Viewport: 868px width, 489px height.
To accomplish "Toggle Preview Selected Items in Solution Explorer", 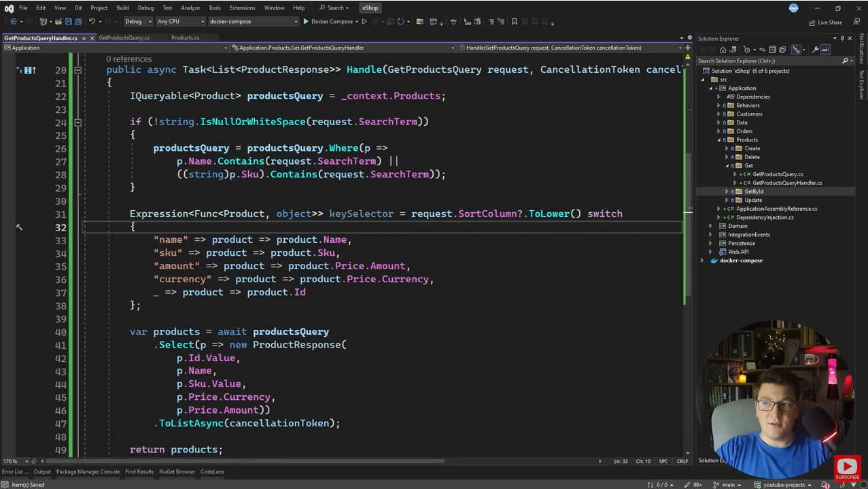I will point(825,50).
